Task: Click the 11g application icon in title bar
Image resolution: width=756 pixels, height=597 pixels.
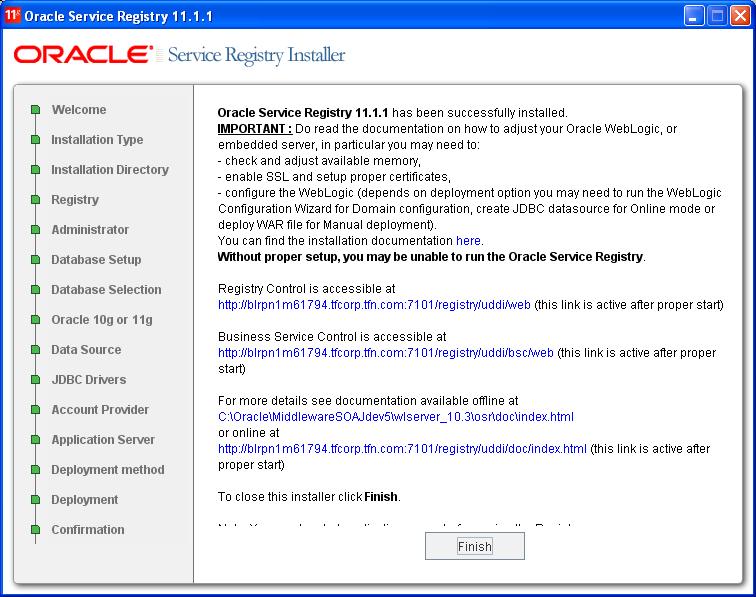Action: point(12,15)
